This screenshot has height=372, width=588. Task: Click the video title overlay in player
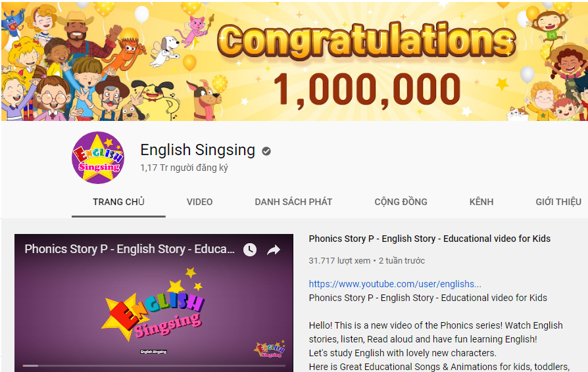[130, 249]
